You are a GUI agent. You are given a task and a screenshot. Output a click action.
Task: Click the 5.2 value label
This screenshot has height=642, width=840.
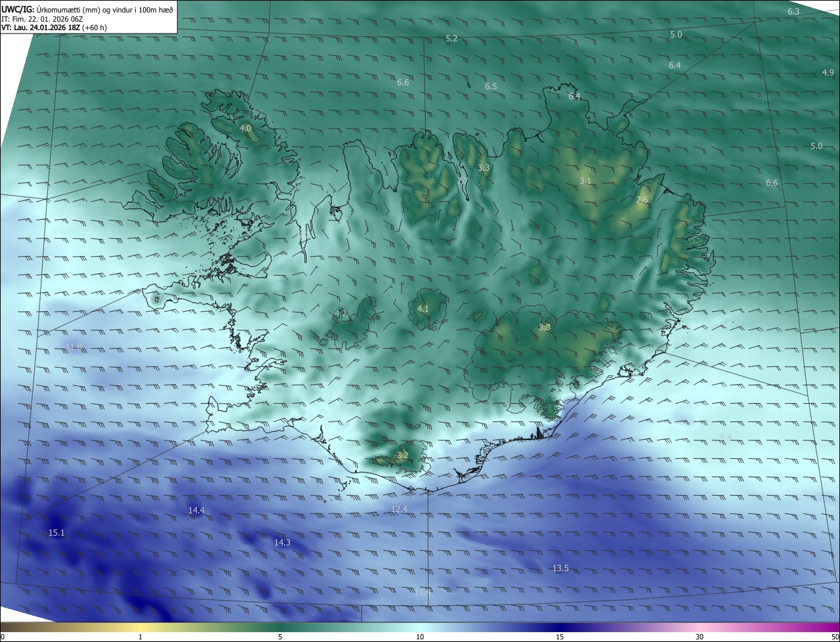[451, 39]
